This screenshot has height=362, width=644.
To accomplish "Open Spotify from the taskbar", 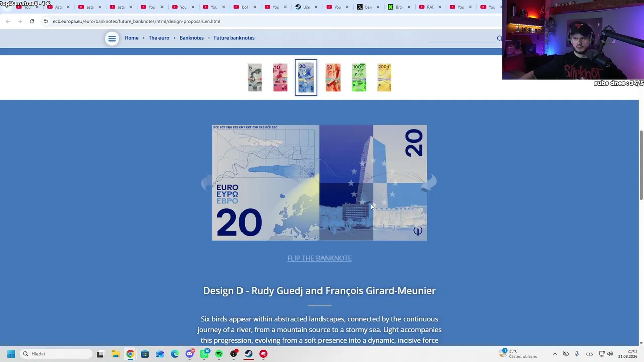I will click(x=219, y=354).
